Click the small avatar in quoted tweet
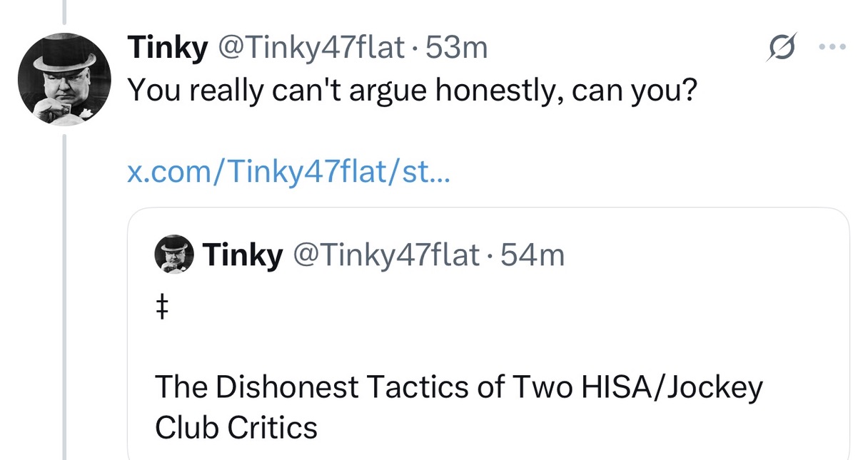The width and height of the screenshot is (868, 460). coord(174,255)
